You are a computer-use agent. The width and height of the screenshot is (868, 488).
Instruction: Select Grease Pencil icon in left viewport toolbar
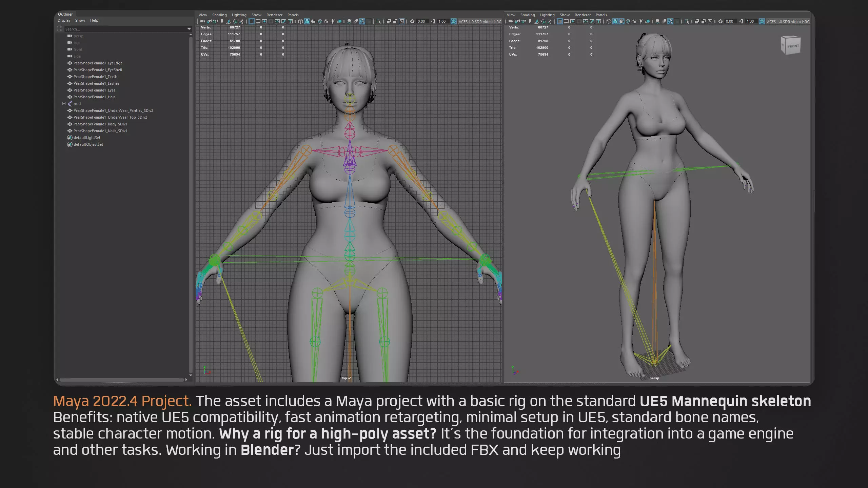241,21
